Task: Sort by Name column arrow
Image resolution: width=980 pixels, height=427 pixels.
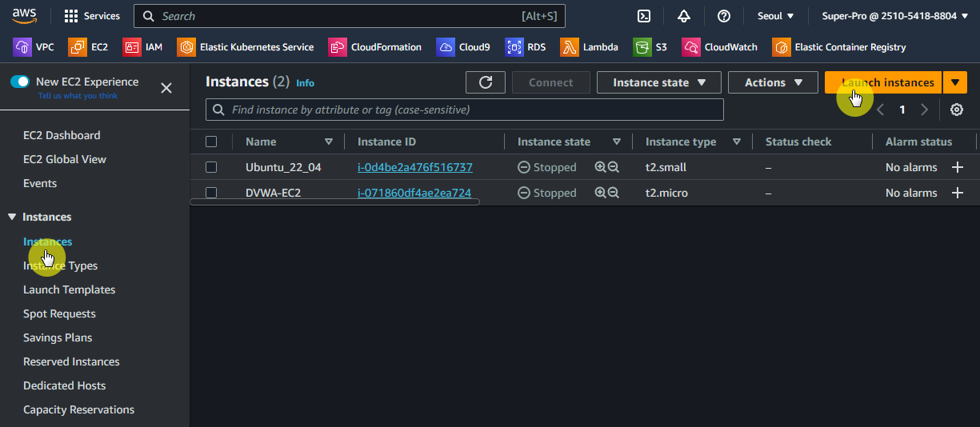Action: (329, 142)
